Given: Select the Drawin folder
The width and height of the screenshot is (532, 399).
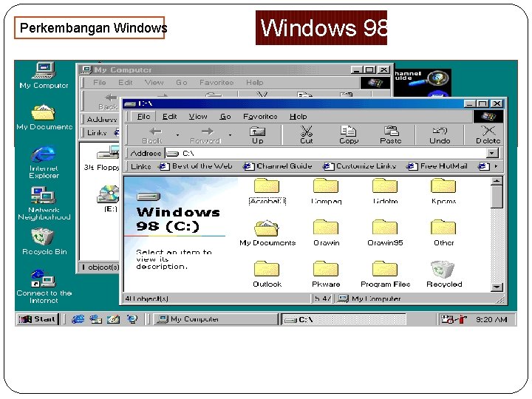Looking at the screenshot, I should [x=326, y=233].
